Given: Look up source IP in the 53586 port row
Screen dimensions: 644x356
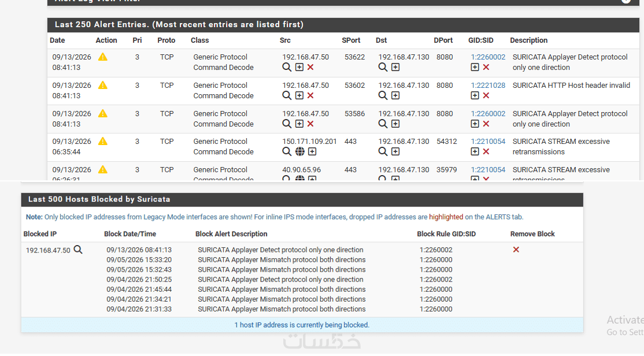Looking at the screenshot, I should tap(287, 124).
